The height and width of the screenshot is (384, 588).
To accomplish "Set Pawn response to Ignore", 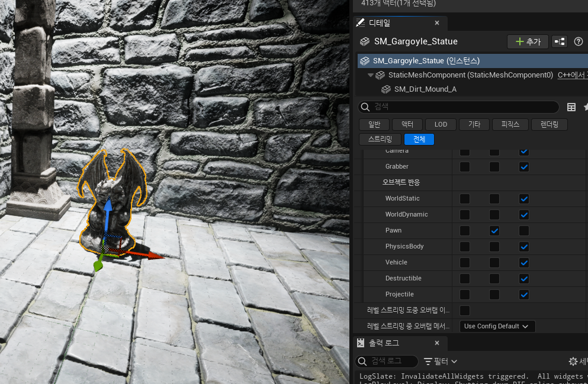I will pyautogui.click(x=465, y=231).
